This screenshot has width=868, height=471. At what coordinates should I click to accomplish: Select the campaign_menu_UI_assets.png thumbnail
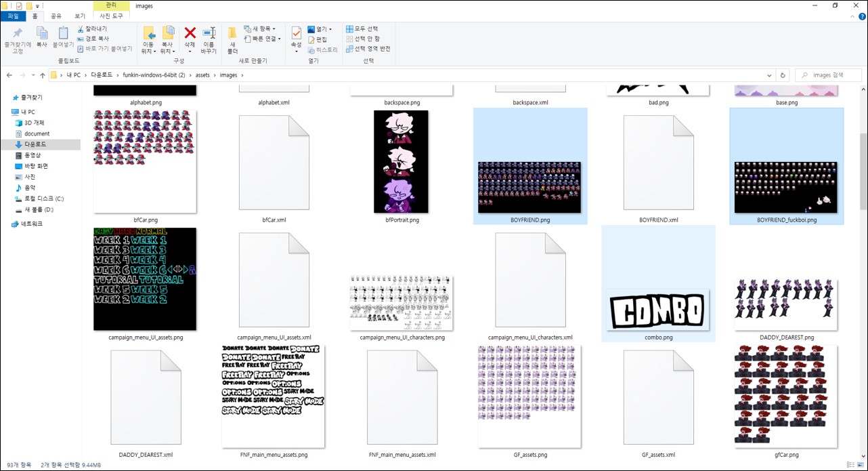(x=145, y=279)
